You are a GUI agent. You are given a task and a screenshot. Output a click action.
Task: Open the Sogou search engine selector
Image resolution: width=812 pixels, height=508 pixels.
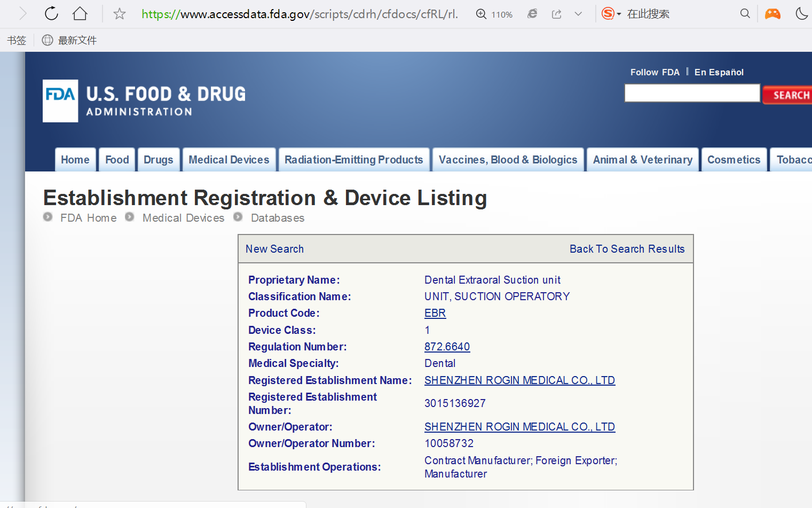point(611,13)
